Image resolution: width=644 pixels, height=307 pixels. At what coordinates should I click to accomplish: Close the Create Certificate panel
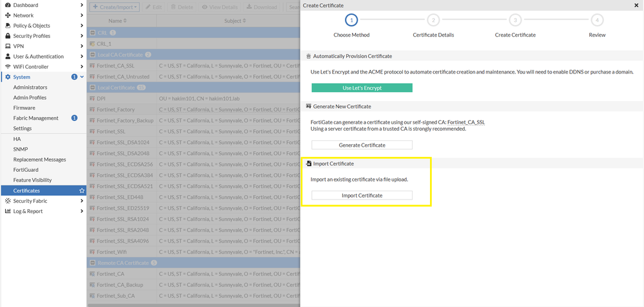pos(637,5)
